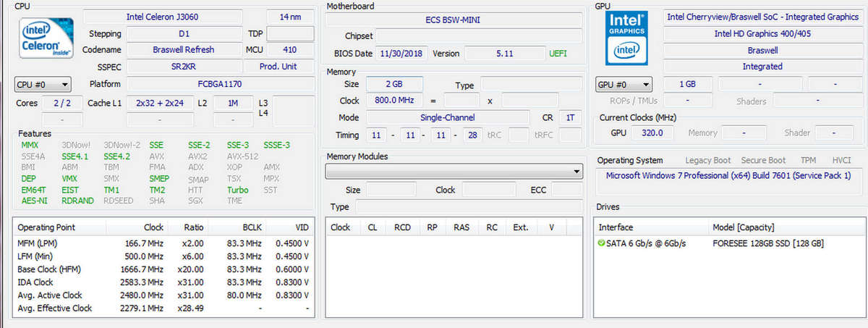Click the Cores 2 / 2 value
Screen dimensions: 868x328
tap(62, 104)
